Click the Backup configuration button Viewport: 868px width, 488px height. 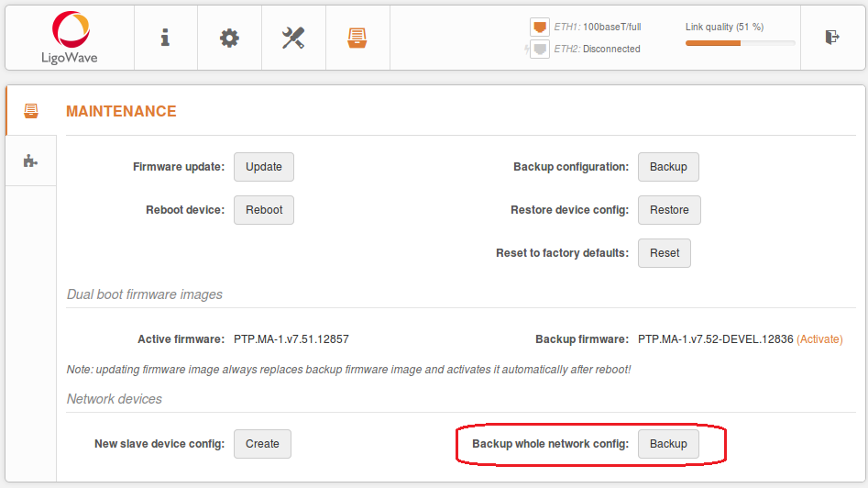click(x=668, y=167)
